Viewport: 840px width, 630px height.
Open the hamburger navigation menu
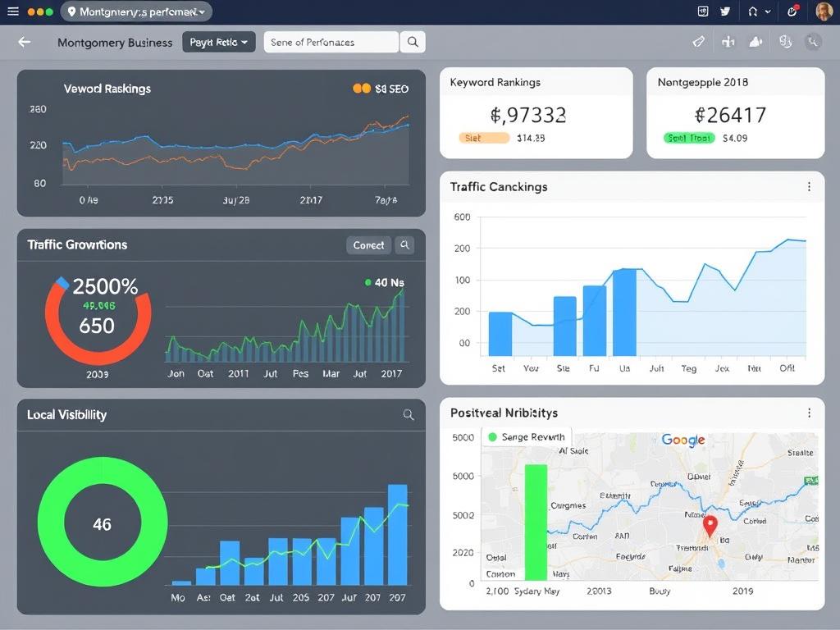click(12, 11)
